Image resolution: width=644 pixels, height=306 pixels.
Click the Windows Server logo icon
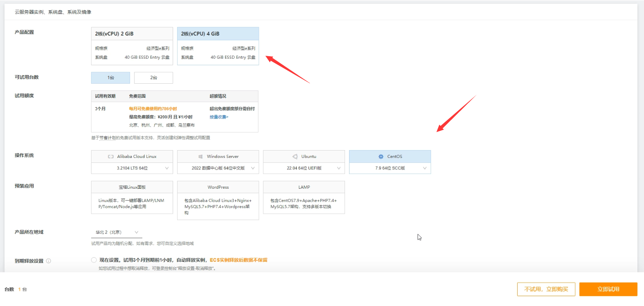[x=201, y=157]
